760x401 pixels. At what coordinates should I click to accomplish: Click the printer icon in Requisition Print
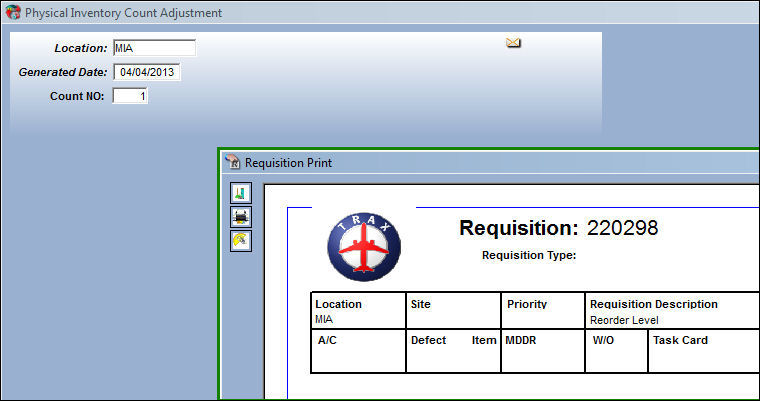[x=241, y=217]
